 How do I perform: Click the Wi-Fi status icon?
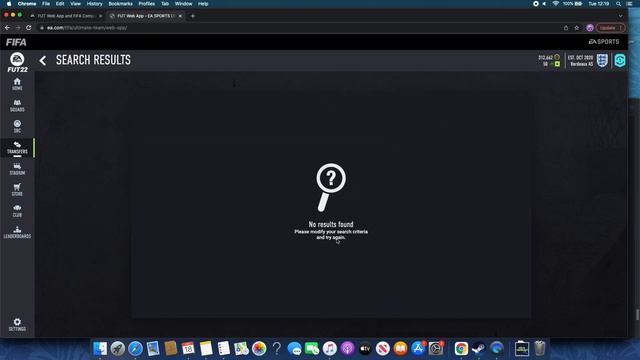[556, 4]
